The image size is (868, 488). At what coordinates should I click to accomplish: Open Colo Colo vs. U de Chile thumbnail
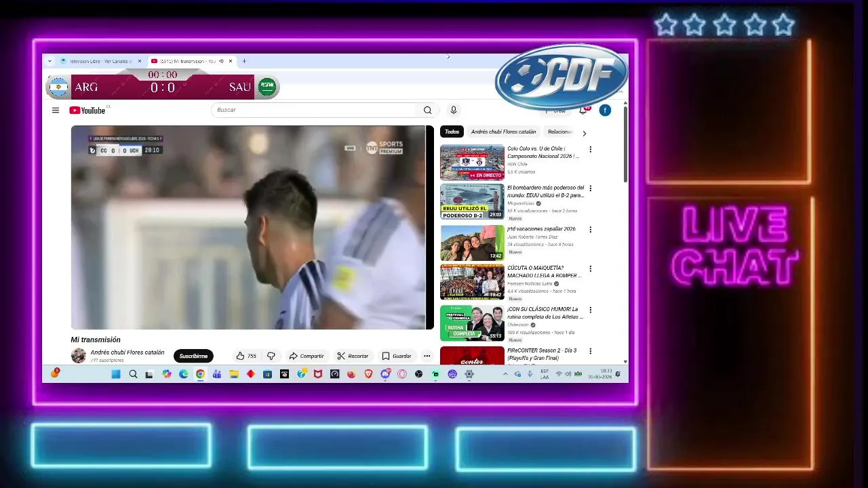pos(472,163)
